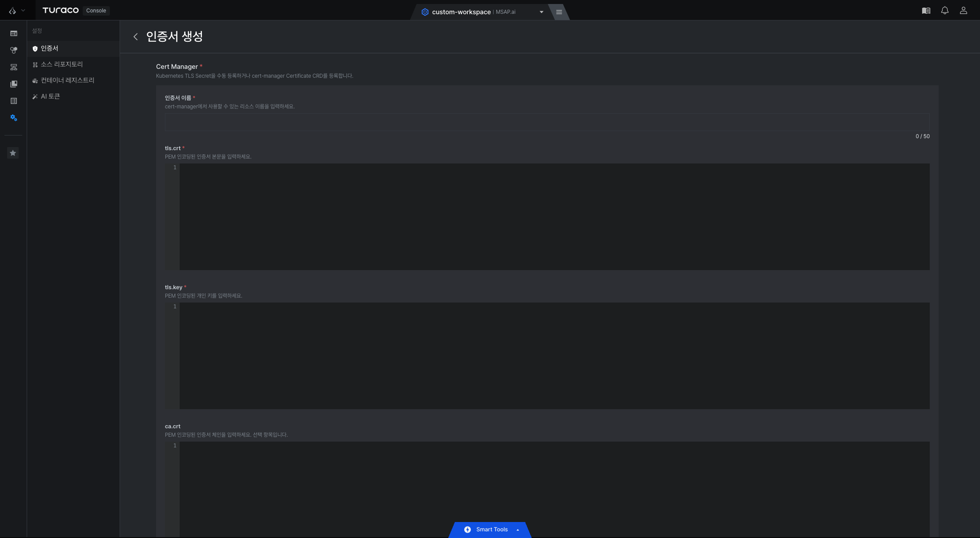Open the user account profile icon
This screenshot has width=980, height=538.
point(964,11)
